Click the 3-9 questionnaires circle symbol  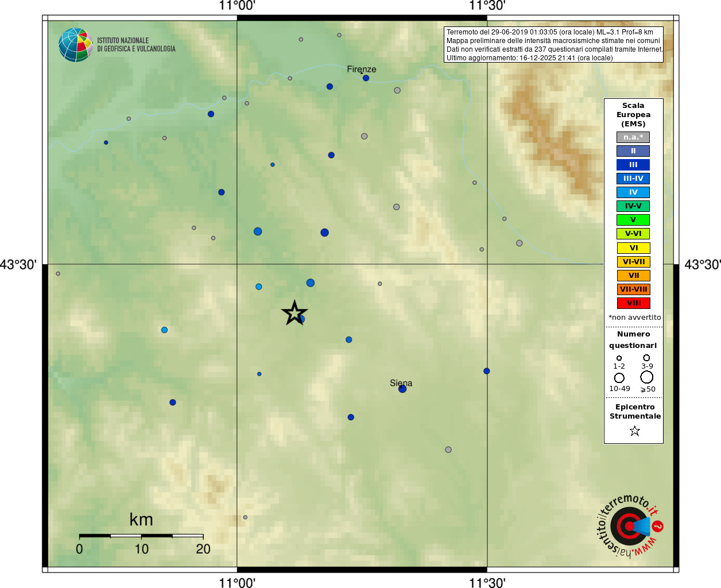(x=646, y=358)
